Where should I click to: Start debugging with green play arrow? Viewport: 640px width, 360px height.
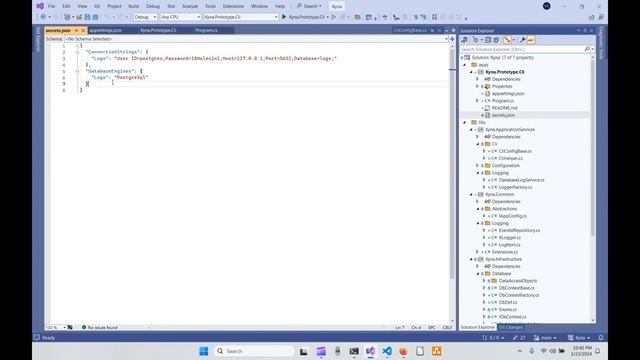point(284,17)
